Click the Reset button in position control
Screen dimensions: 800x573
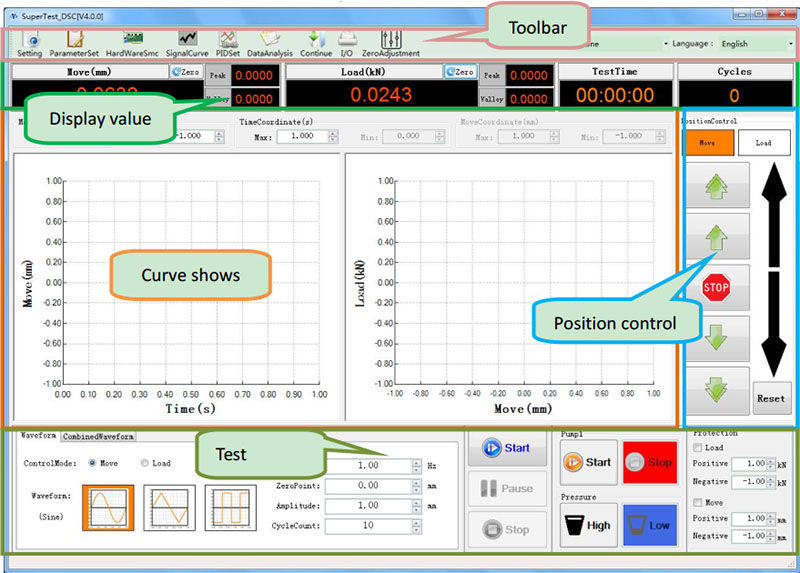pos(770,398)
